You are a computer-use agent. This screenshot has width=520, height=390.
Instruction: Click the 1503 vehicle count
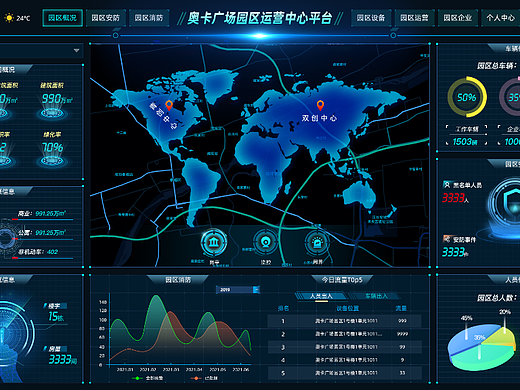pyautogui.click(x=465, y=142)
